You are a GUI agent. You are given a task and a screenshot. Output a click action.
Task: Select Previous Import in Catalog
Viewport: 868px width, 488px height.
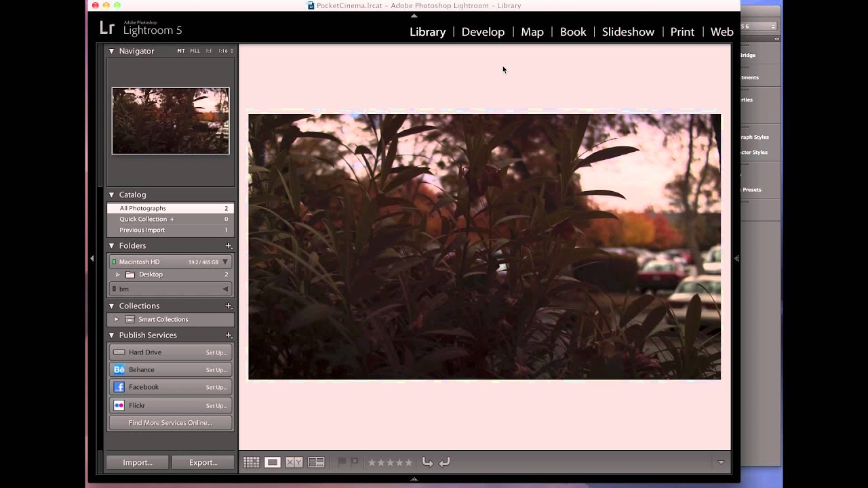pos(170,230)
